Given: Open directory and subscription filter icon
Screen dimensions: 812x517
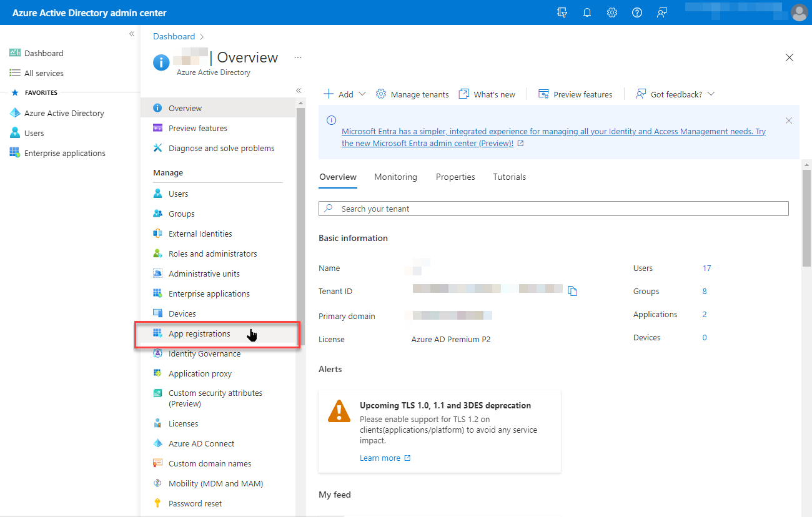Looking at the screenshot, I should [x=562, y=12].
